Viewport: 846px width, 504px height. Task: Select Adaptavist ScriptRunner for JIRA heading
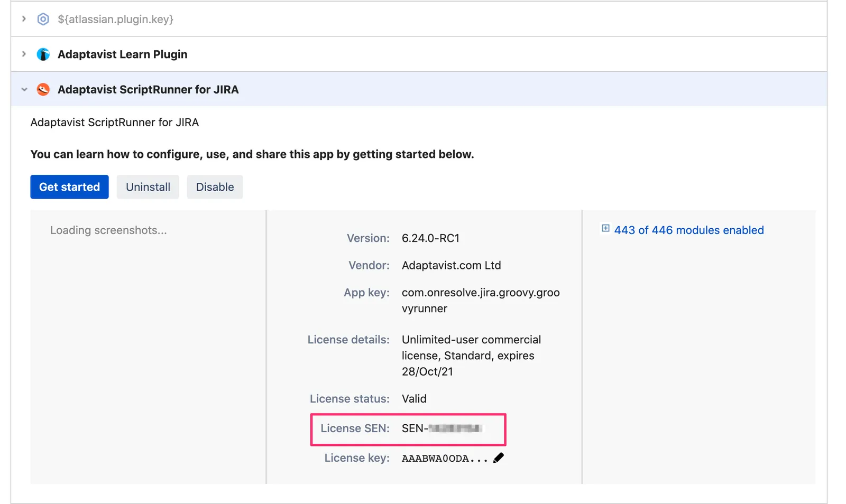[x=148, y=89]
